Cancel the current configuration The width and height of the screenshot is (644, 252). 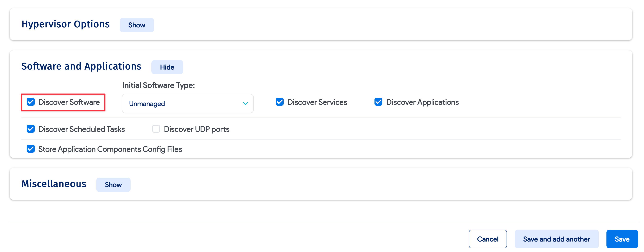coord(488,239)
